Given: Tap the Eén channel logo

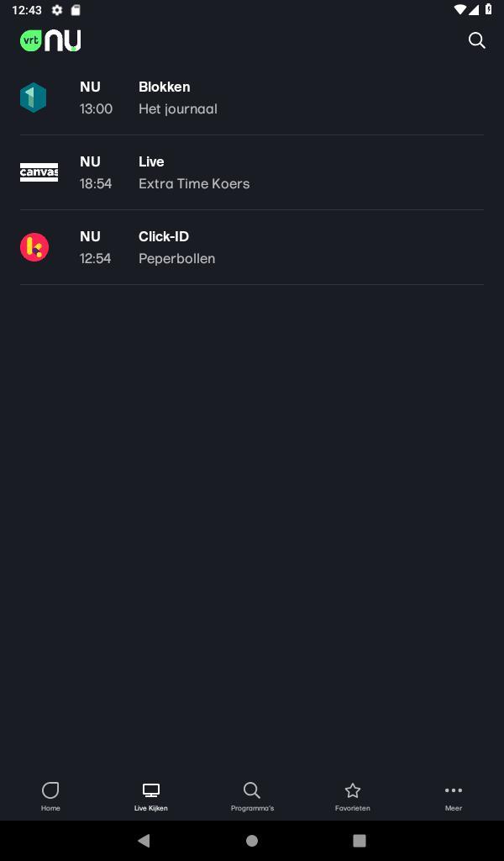Looking at the screenshot, I should [34, 98].
